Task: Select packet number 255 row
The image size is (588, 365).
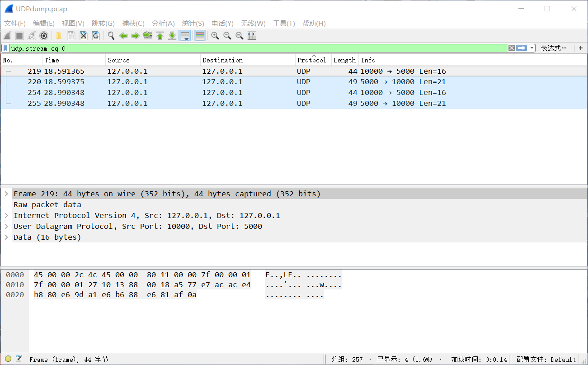Action: point(294,104)
